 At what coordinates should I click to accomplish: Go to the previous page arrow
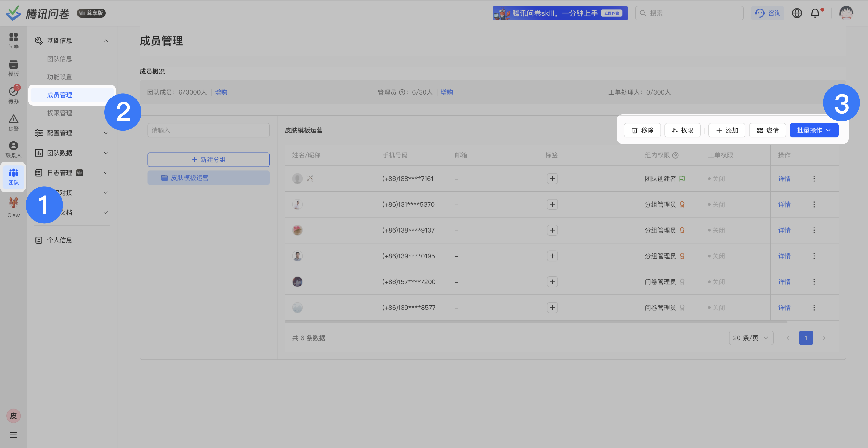pyautogui.click(x=788, y=338)
